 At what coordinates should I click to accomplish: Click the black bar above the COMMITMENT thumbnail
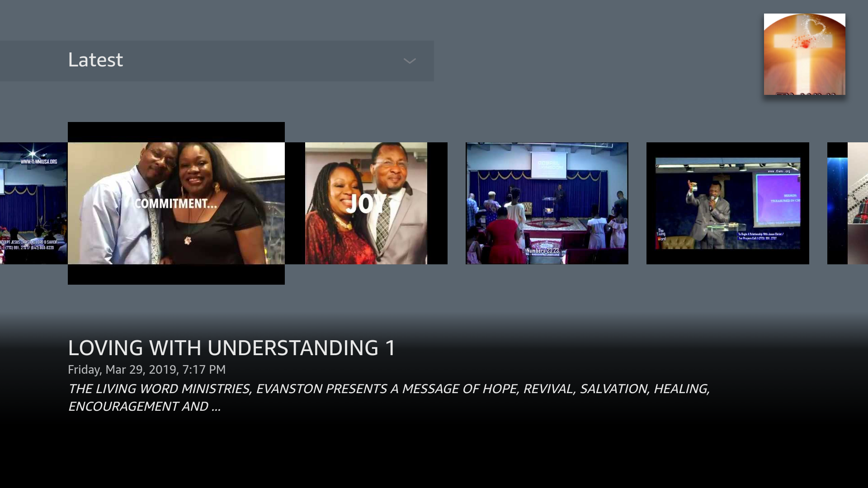[176, 132]
